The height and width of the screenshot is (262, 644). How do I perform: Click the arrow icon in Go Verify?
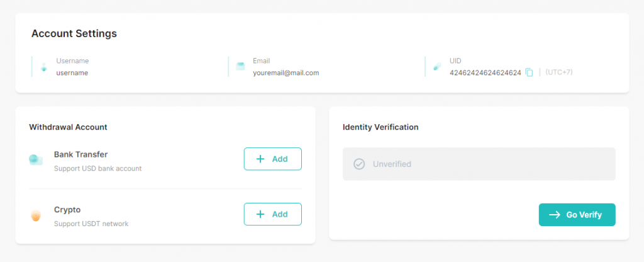(x=555, y=215)
